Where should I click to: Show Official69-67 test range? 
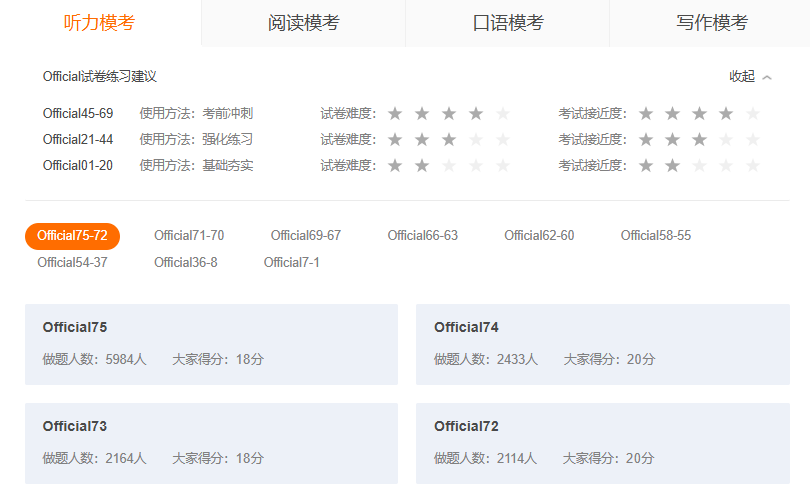305,236
